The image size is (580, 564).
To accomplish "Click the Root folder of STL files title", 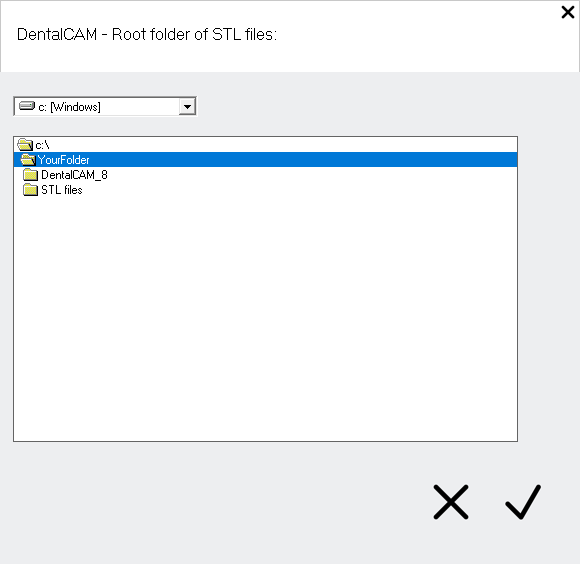I will (x=194, y=34).
